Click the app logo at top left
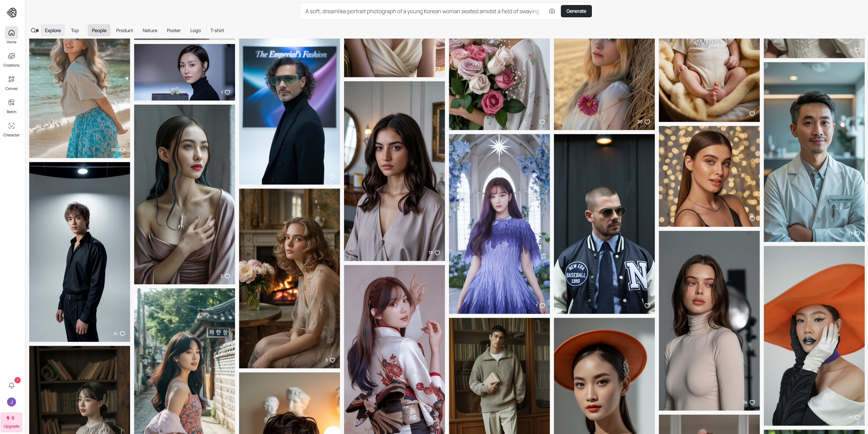The width and height of the screenshot is (868, 434). (x=11, y=13)
